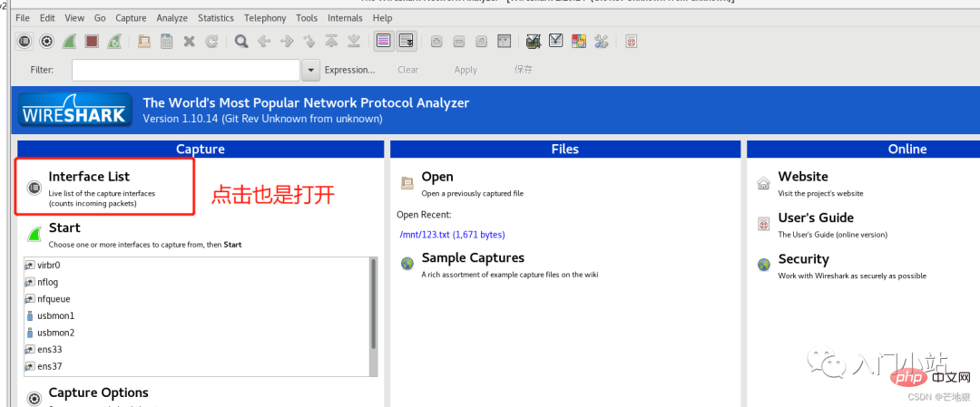This screenshot has width=980, height=407.
Task: Start a new live capture with shark fin icon
Action: tap(69, 42)
